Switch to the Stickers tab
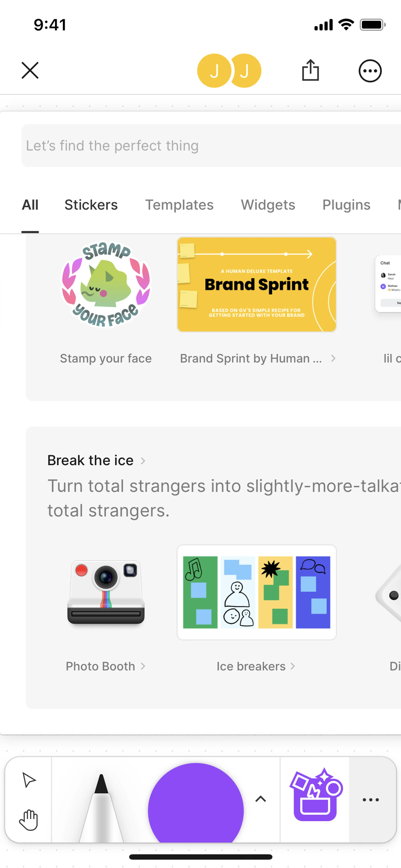The height and width of the screenshot is (868, 401). [91, 205]
